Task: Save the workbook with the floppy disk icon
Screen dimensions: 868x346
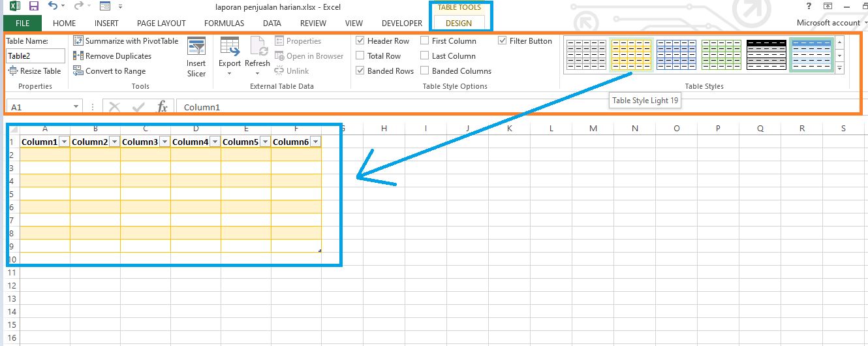Action: pos(33,7)
